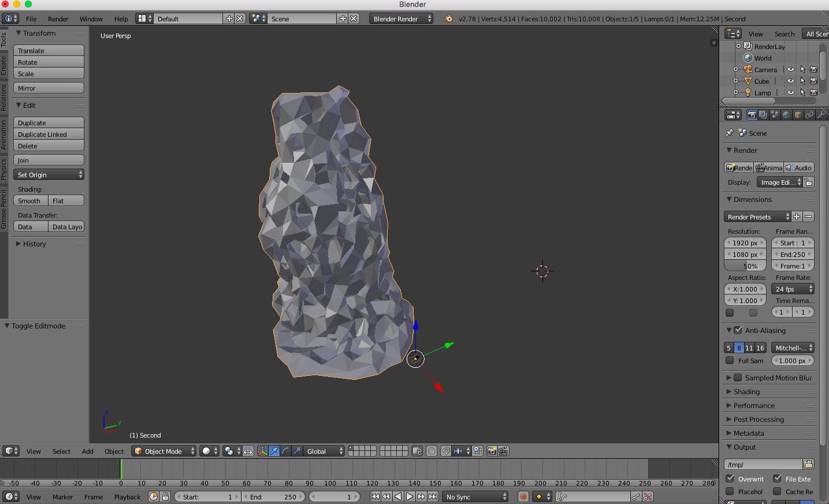Expand the Post Processing panel

[759, 419]
